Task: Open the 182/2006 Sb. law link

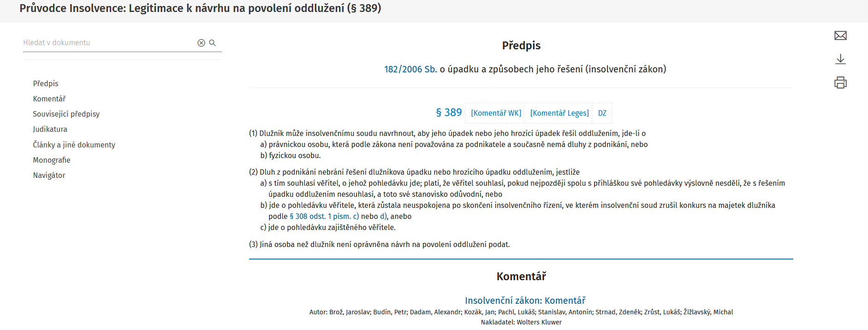Action: click(410, 69)
